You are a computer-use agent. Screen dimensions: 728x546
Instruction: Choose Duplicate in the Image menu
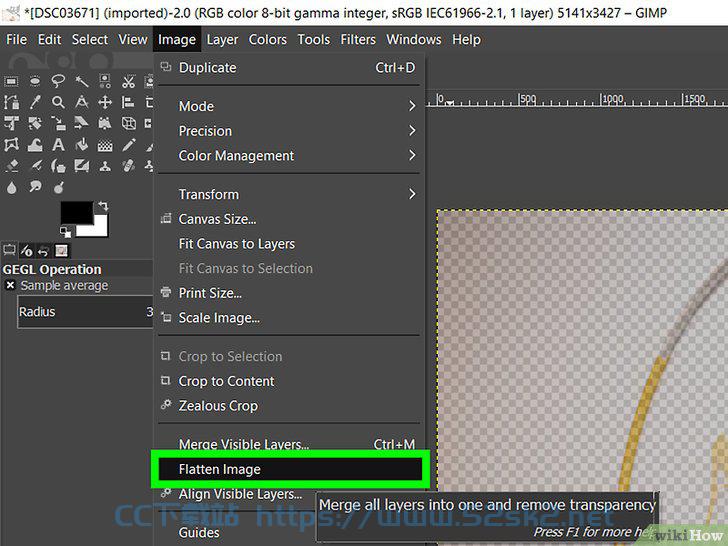pos(289,68)
